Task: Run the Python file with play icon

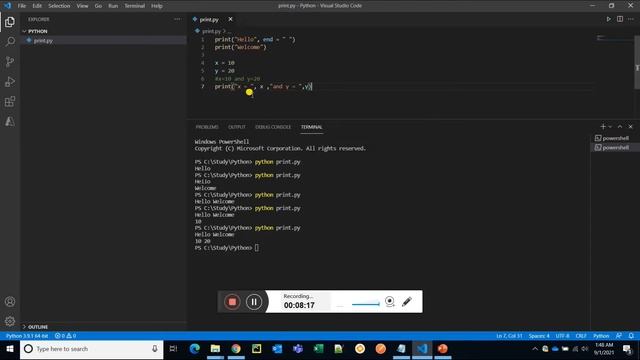Action: tap(608, 19)
